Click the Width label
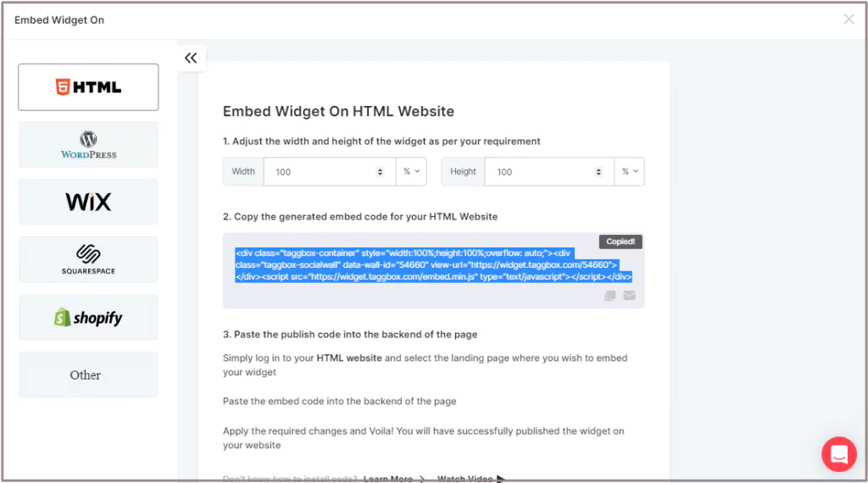This screenshot has width=868, height=483. point(243,171)
